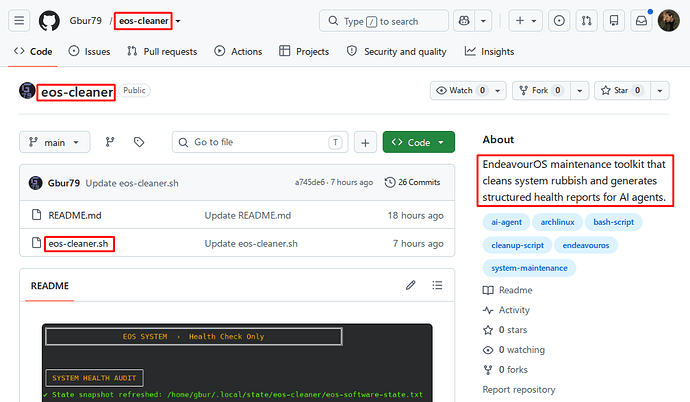Open the Activity link
The image size is (690, 402).
(x=506, y=310)
